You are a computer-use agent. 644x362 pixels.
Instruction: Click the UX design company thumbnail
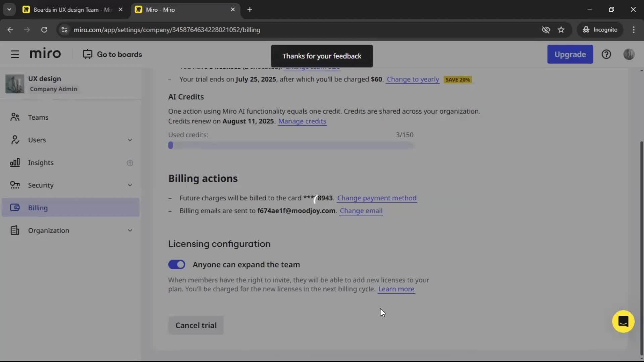(15, 84)
